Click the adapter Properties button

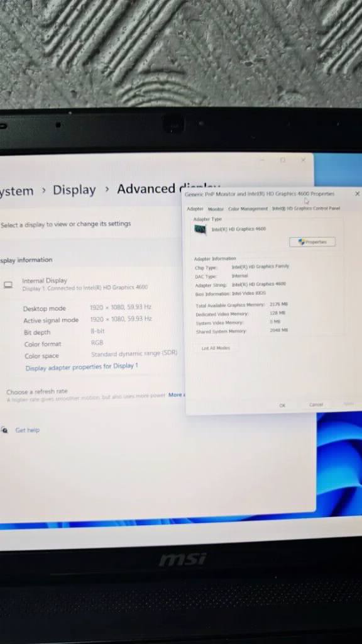pos(312,242)
